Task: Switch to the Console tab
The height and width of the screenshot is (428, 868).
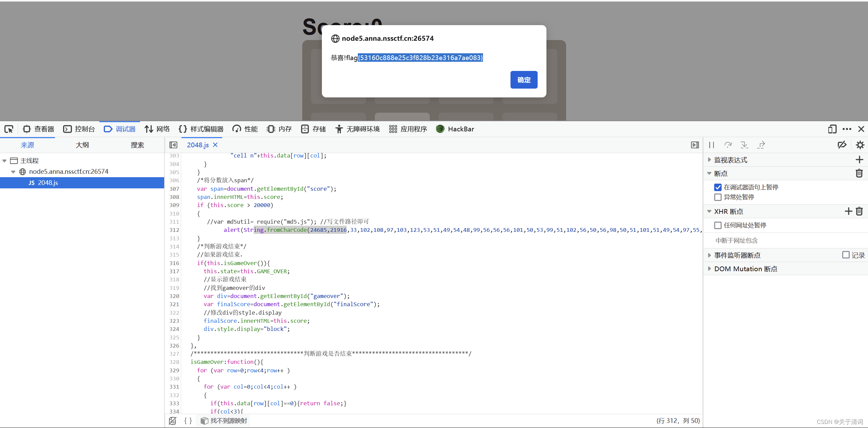Action: [79, 129]
